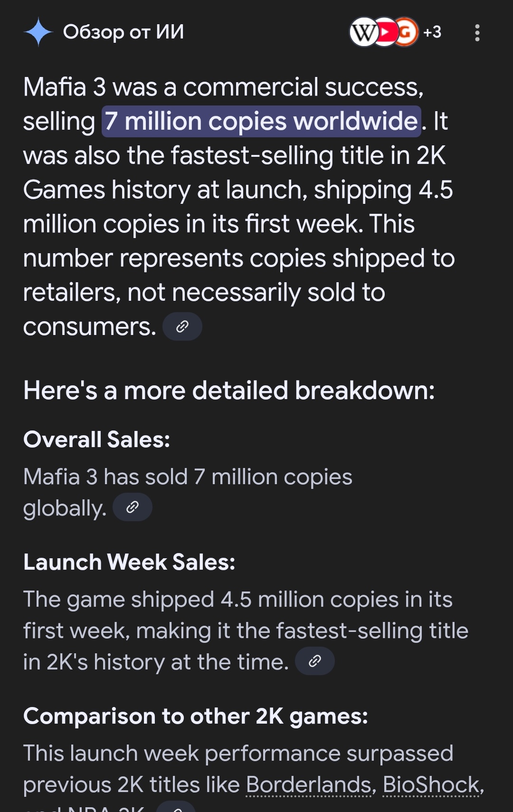
Task: Follow the Borderlands link
Action: coord(309,784)
